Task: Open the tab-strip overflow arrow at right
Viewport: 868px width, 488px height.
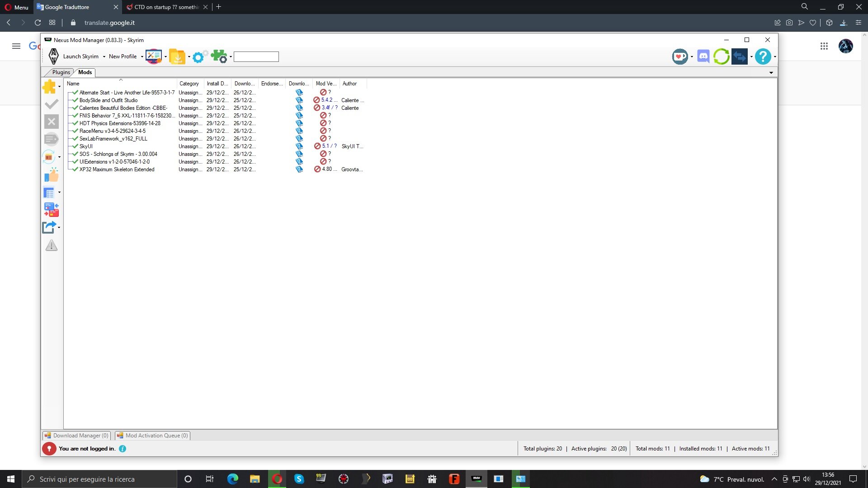Action: tap(771, 73)
